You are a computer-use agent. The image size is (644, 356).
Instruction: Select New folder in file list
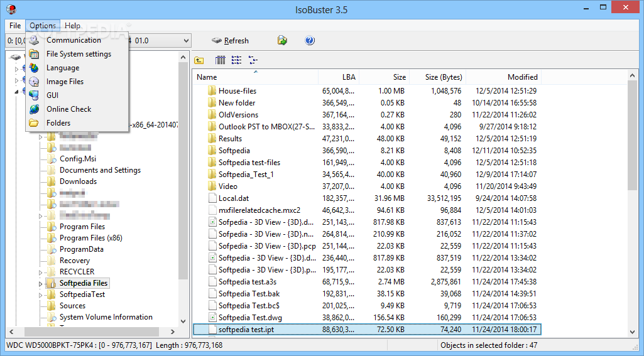[237, 102]
